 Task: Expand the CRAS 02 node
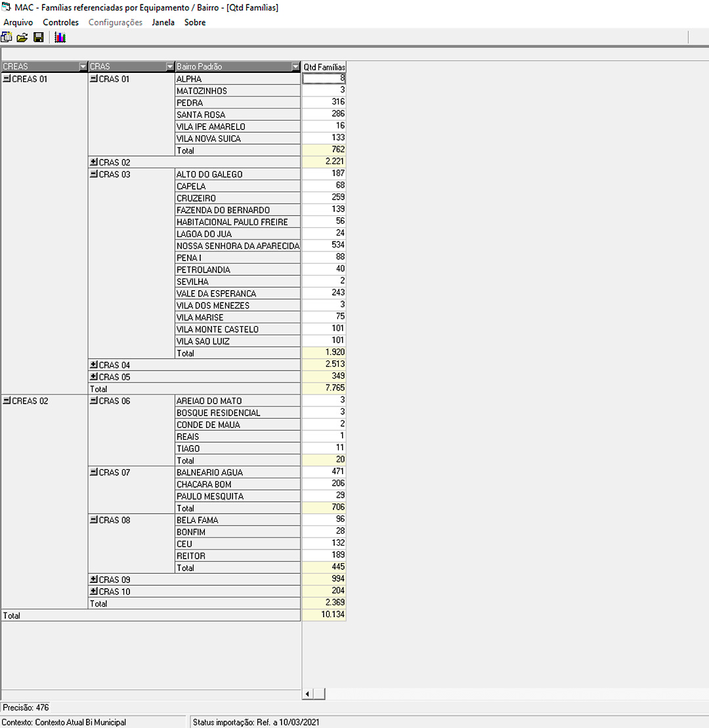coord(94,162)
